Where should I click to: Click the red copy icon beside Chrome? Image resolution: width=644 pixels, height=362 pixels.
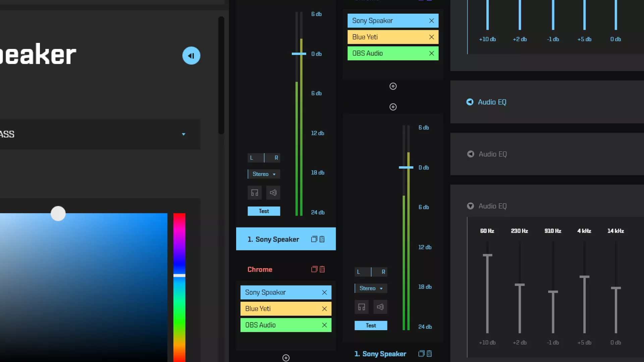[314, 269]
